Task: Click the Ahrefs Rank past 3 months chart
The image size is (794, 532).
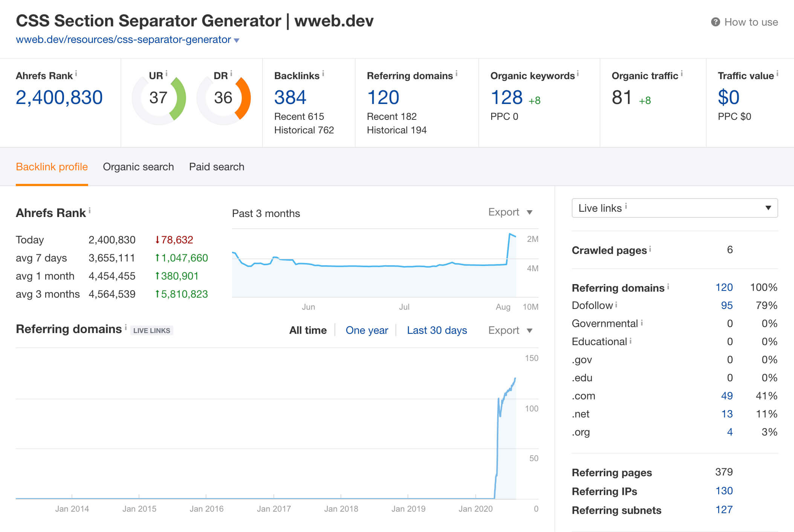Action: coord(374,263)
